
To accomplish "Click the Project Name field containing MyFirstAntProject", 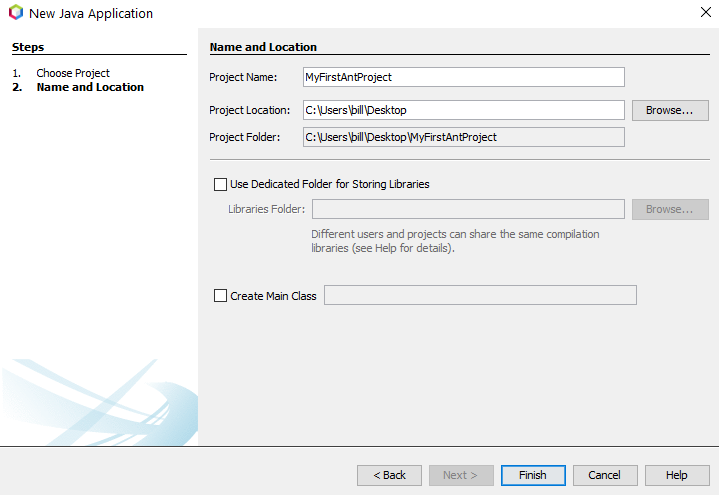I will point(464,77).
